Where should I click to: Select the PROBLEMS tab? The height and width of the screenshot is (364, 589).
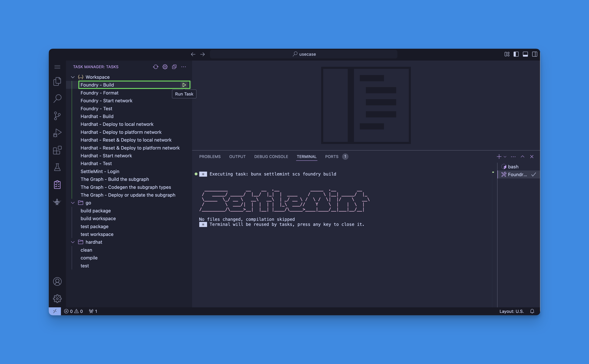(x=210, y=156)
